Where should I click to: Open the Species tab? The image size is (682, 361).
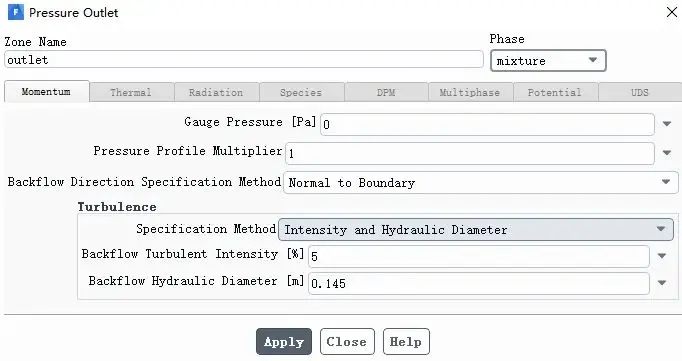pyautogui.click(x=301, y=92)
